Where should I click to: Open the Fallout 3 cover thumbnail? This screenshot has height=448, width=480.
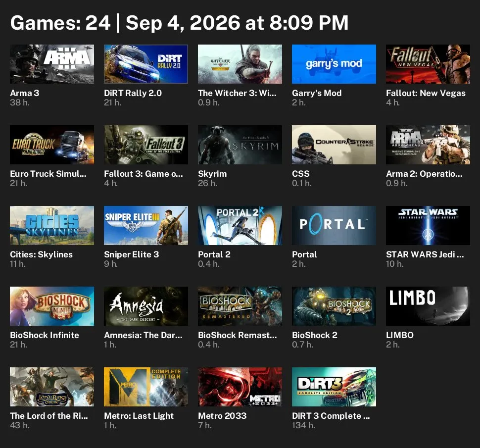pos(146,145)
